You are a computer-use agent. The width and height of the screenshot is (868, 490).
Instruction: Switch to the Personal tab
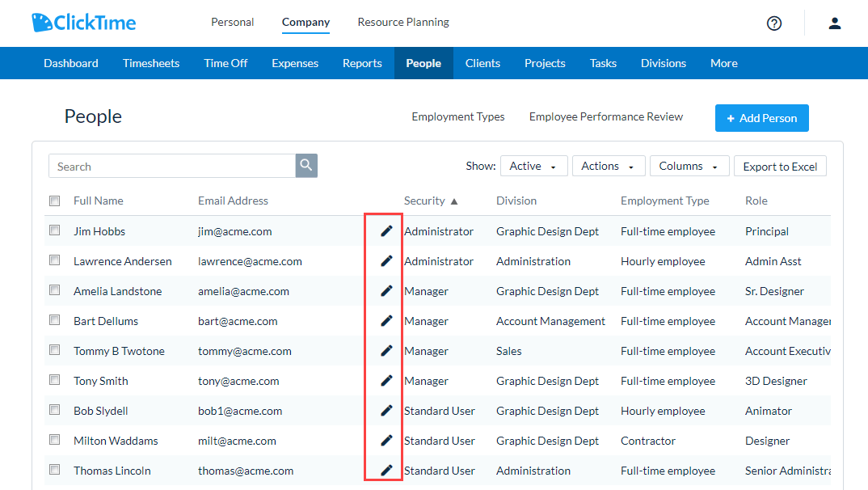(x=232, y=23)
